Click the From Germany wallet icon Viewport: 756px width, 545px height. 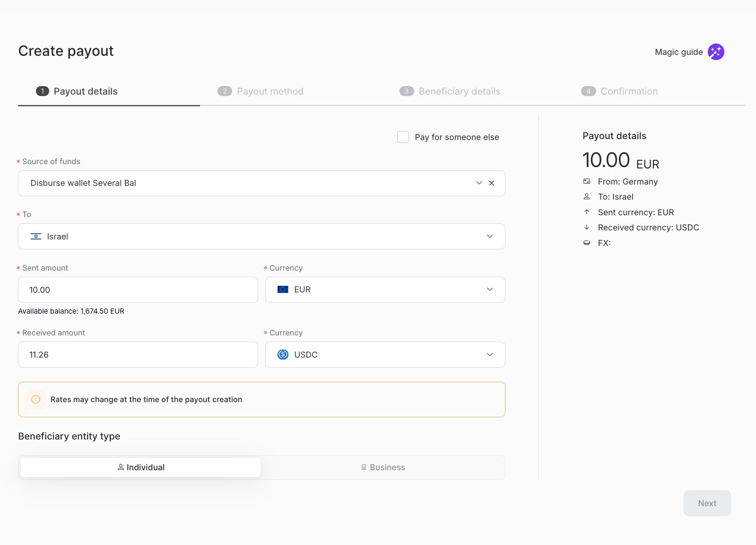(x=587, y=182)
